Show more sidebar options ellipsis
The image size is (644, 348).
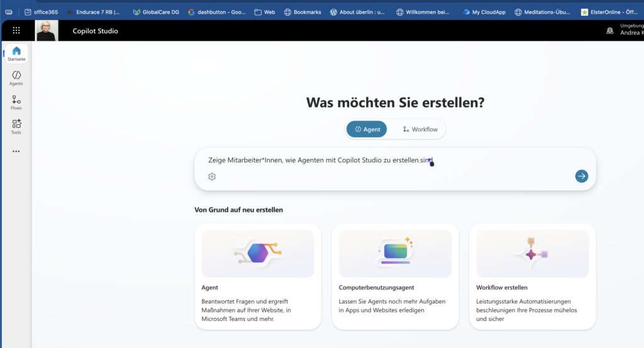point(16,151)
